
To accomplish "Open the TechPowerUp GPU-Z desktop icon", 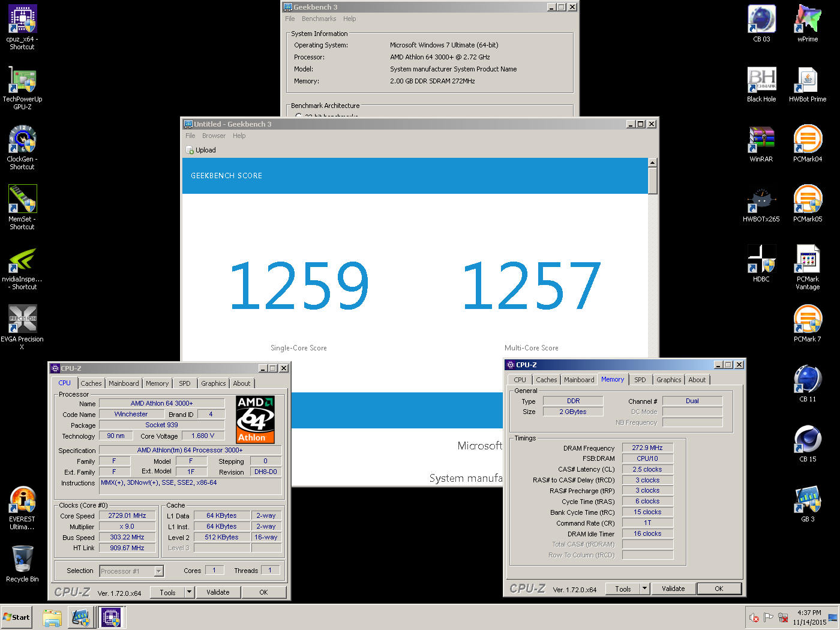I will click(22, 88).
